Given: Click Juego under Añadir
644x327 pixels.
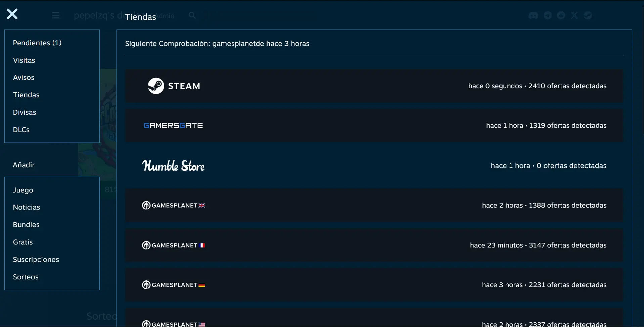Looking at the screenshot, I should click(23, 190).
